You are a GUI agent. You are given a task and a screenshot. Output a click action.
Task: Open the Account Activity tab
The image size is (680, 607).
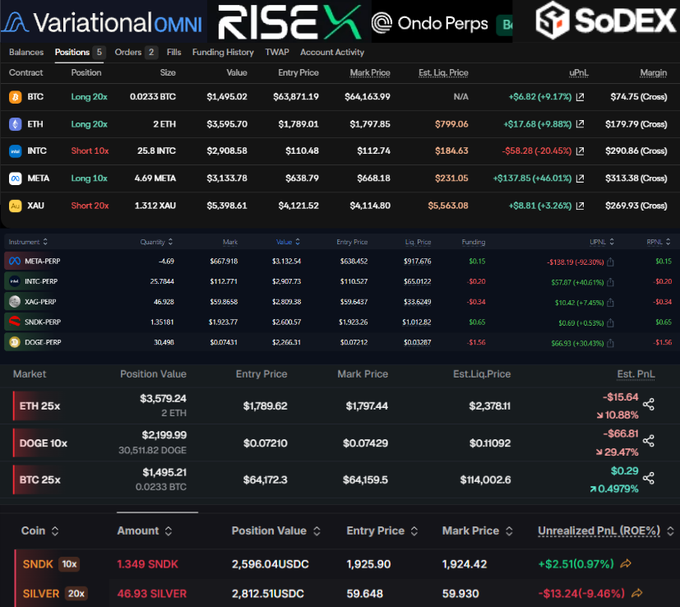coord(332,52)
